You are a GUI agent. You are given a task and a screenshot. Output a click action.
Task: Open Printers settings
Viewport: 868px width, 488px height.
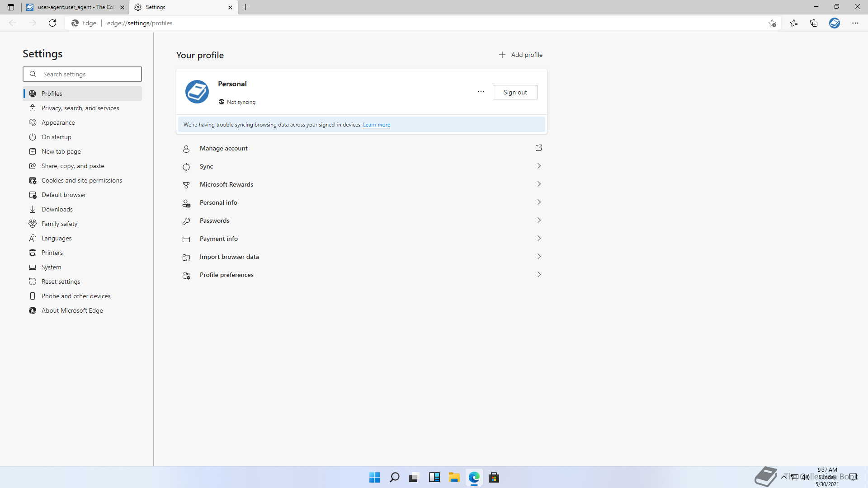(82, 253)
